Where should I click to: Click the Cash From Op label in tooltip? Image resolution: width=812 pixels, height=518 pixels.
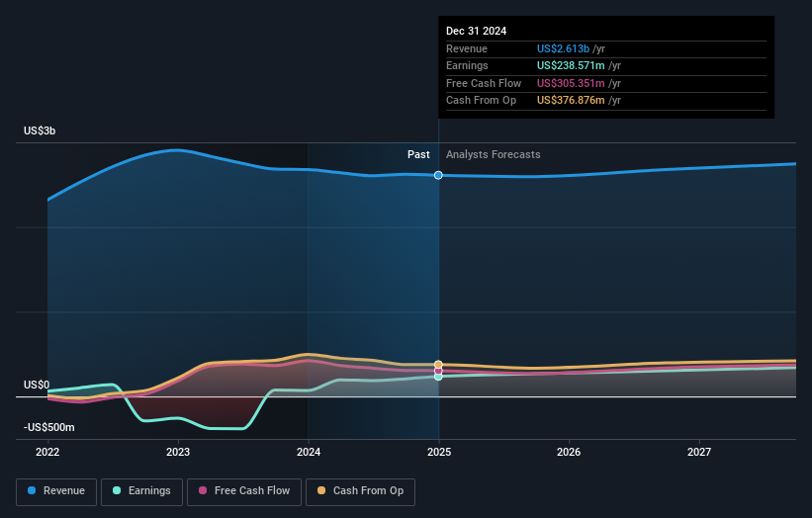tap(481, 101)
